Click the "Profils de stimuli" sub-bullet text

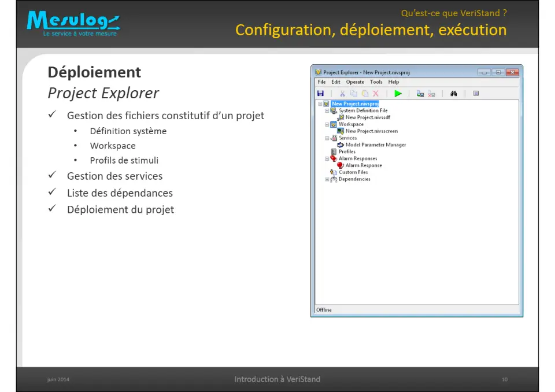point(124,160)
